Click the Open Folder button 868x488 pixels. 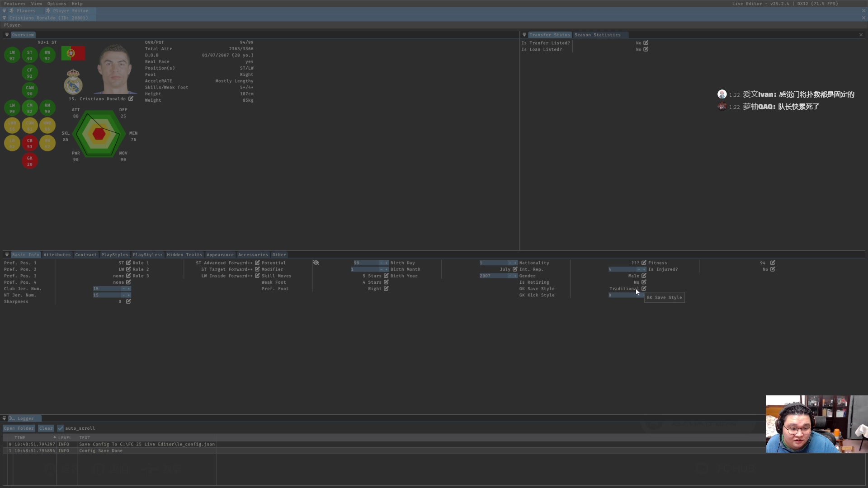coord(19,428)
